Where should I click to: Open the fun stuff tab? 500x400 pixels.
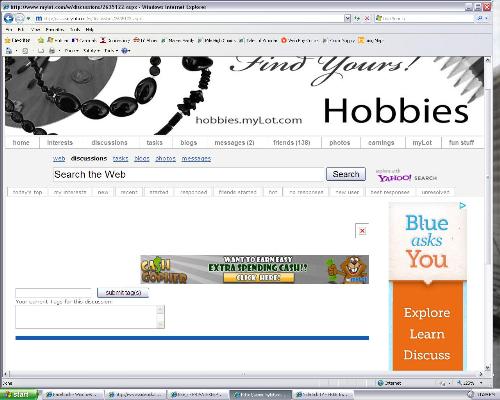tap(461, 143)
